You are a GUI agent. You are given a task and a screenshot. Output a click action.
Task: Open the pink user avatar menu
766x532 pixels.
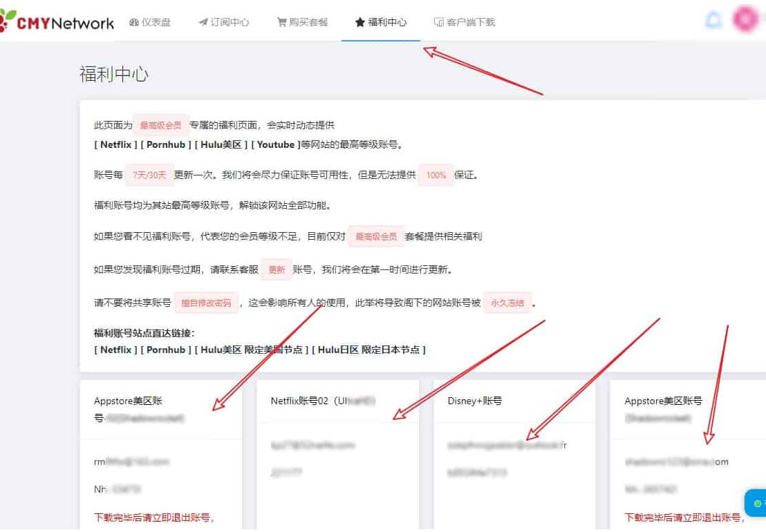tap(745, 19)
